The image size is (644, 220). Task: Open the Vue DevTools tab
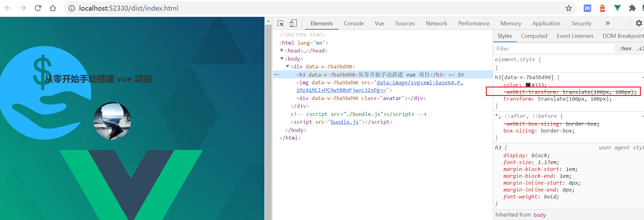point(380,23)
